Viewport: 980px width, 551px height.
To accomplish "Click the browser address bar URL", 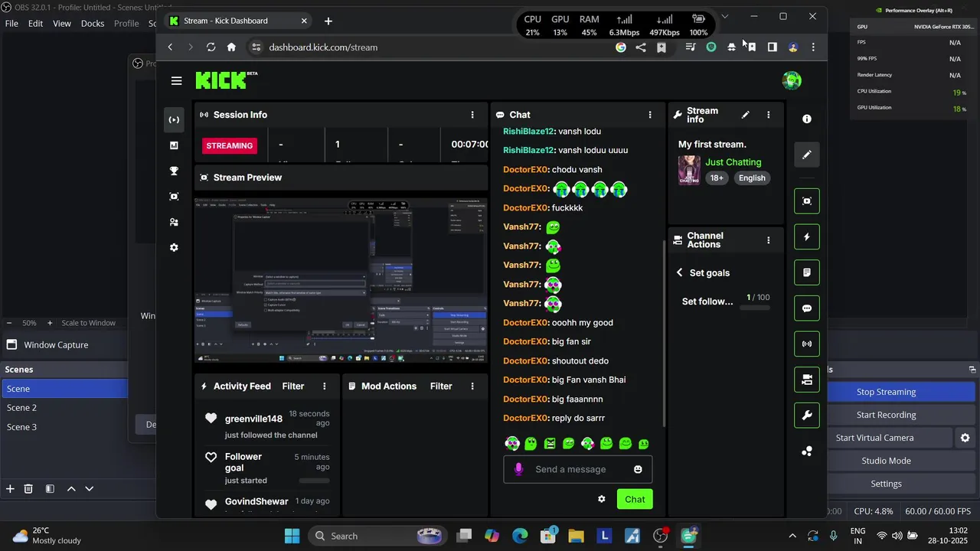I will pyautogui.click(x=323, y=47).
